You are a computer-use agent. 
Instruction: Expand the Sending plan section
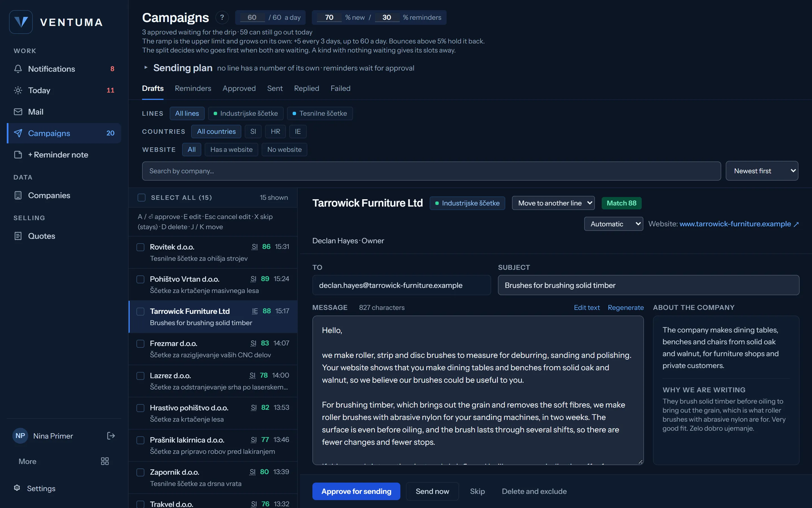(145, 67)
